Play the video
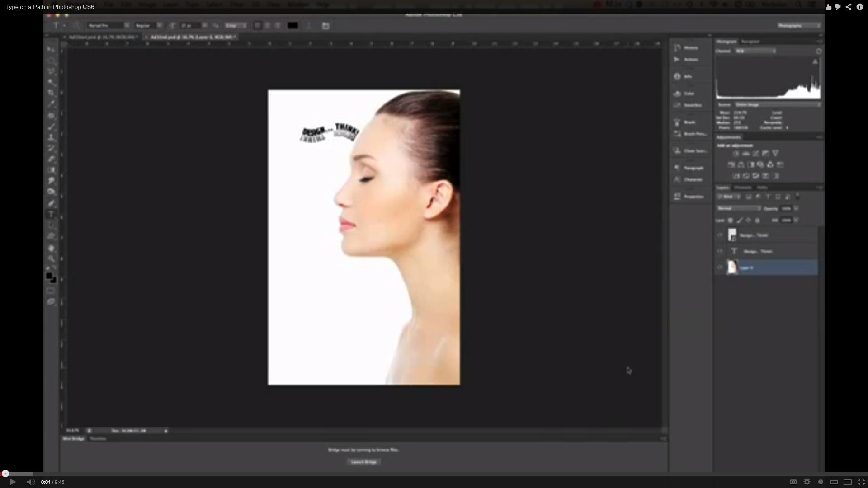 click(13, 482)
